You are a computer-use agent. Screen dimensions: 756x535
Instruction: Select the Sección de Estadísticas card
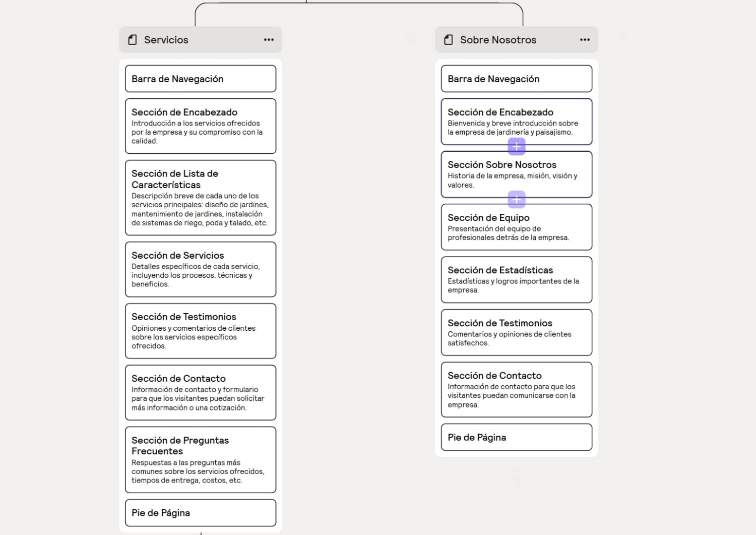click(517, 280)
